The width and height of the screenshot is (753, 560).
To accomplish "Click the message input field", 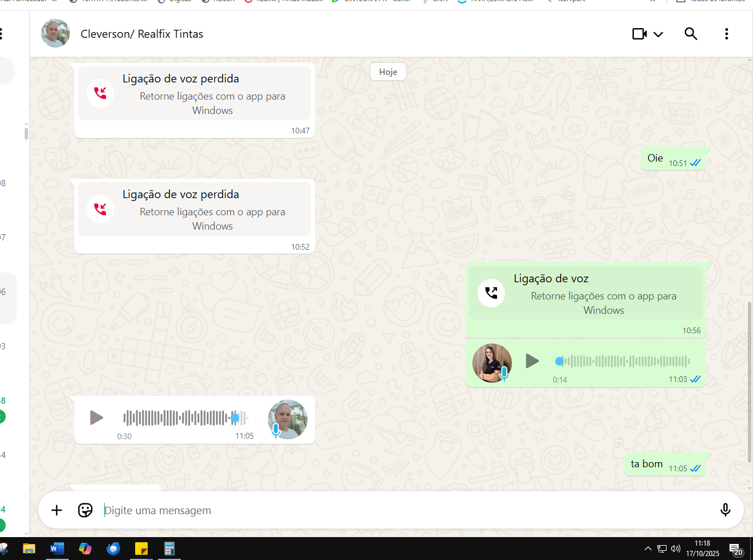I will tap(401, 510).
